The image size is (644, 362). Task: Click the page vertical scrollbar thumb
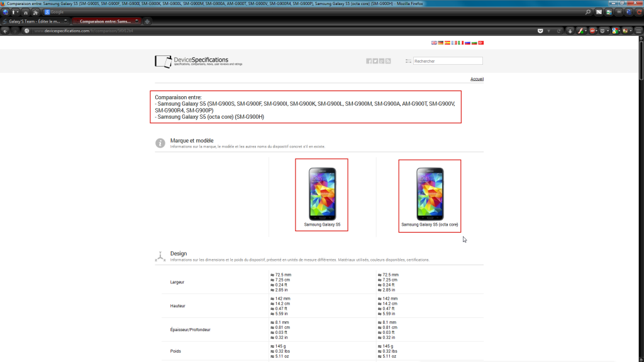(x=641, y=60)
